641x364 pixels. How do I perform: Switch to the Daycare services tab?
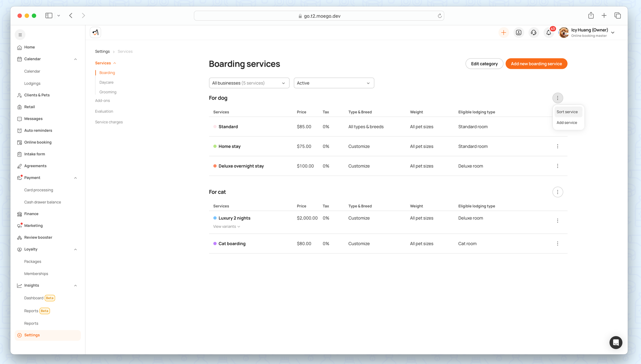pos(106,83)
